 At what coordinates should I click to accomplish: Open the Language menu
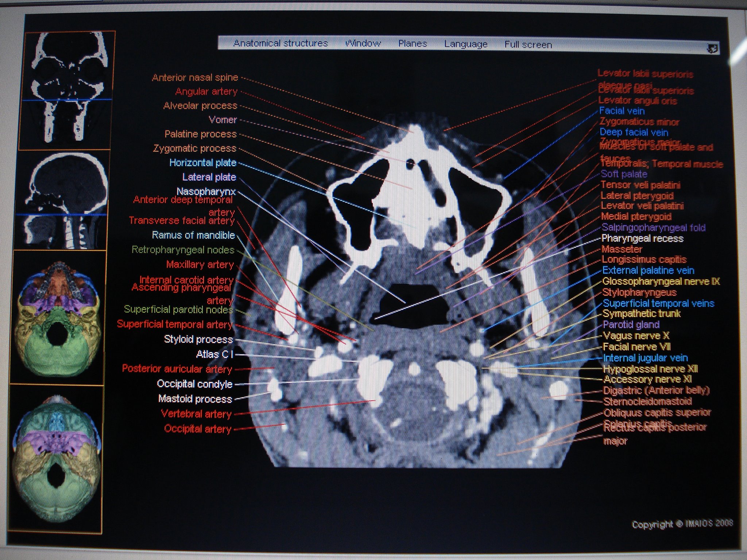click(x=466, y=44)
